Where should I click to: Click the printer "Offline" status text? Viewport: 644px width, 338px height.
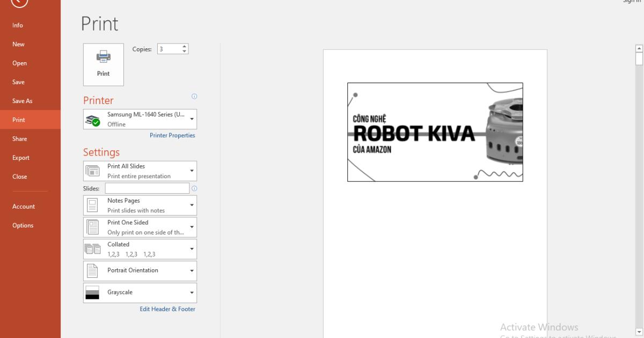pyautogui.click(x=116, y=124)
